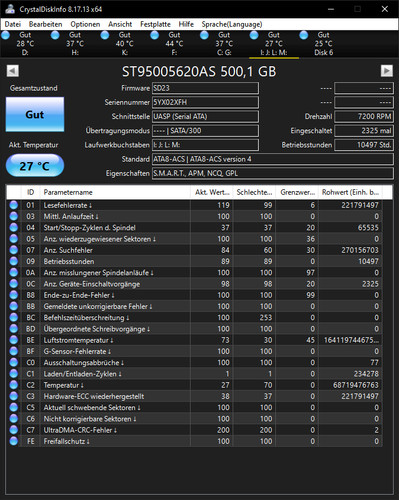Select the Lesefehlerrate parameter name
This screenshot has width=399, height=500.
[x=68, y=205]
